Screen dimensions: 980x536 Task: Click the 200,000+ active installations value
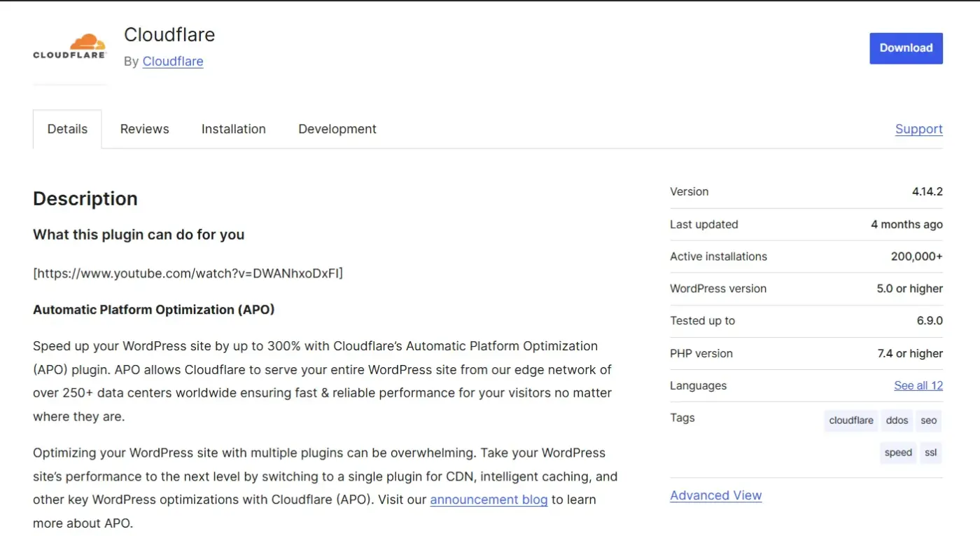click(x=916, y=256)
